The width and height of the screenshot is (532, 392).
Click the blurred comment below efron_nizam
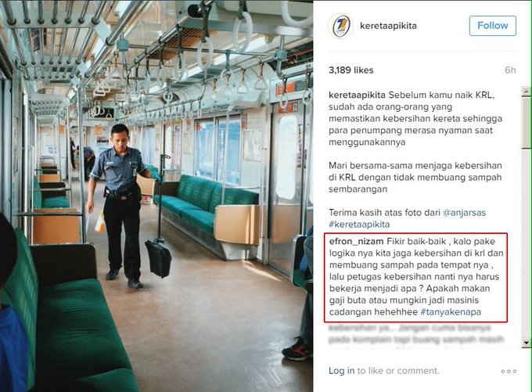click(x=416, y=334)
